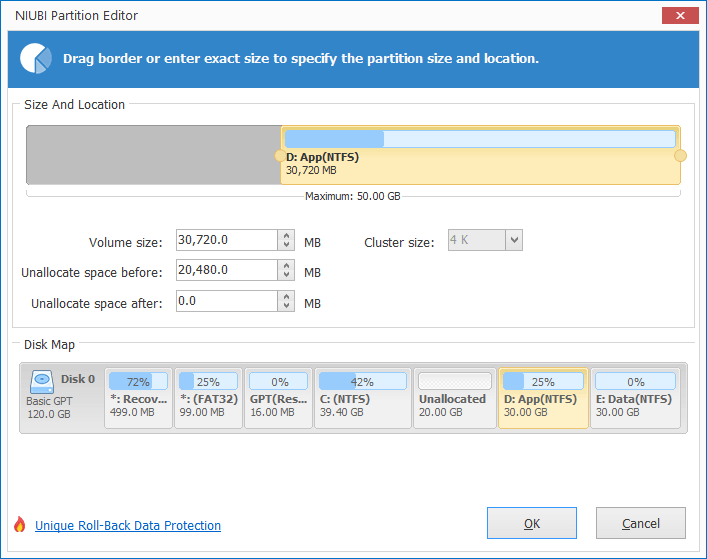Click the Disk 0 drive icon
Screen dimensions: 707x559
coord(42,381)
